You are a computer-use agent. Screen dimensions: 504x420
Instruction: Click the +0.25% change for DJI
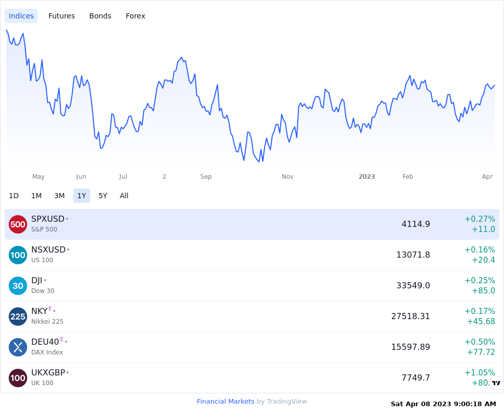click(480, 280)
